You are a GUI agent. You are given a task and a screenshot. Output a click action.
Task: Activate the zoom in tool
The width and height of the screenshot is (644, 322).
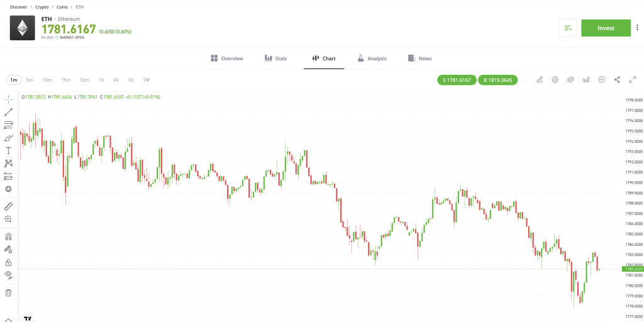[9, 219]
